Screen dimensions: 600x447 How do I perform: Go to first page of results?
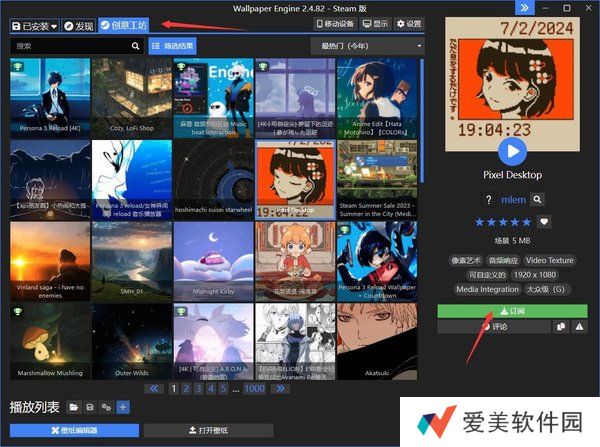154,389
